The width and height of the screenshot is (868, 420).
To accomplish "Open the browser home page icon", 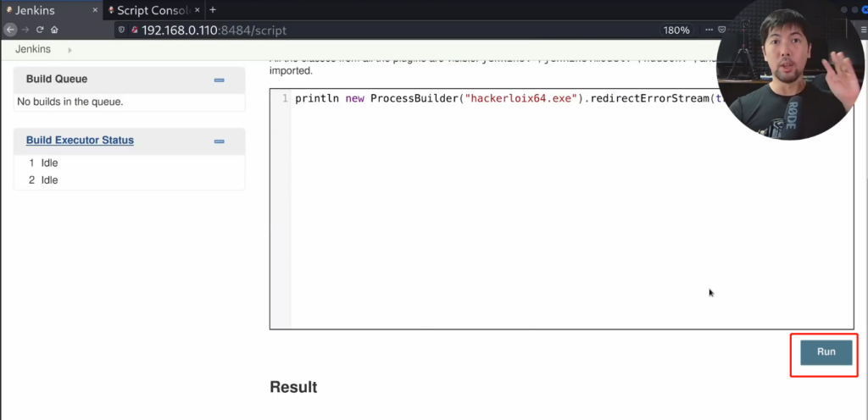I will pos(54,30).
